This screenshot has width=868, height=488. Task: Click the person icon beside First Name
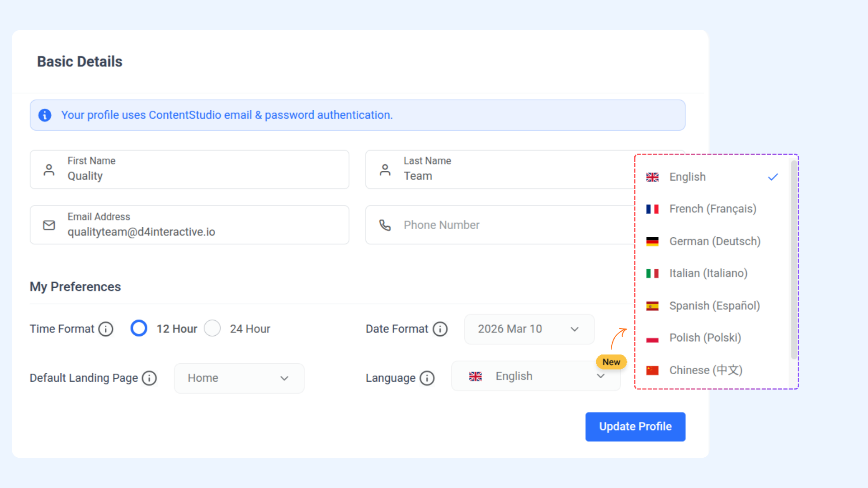[49, 170]
